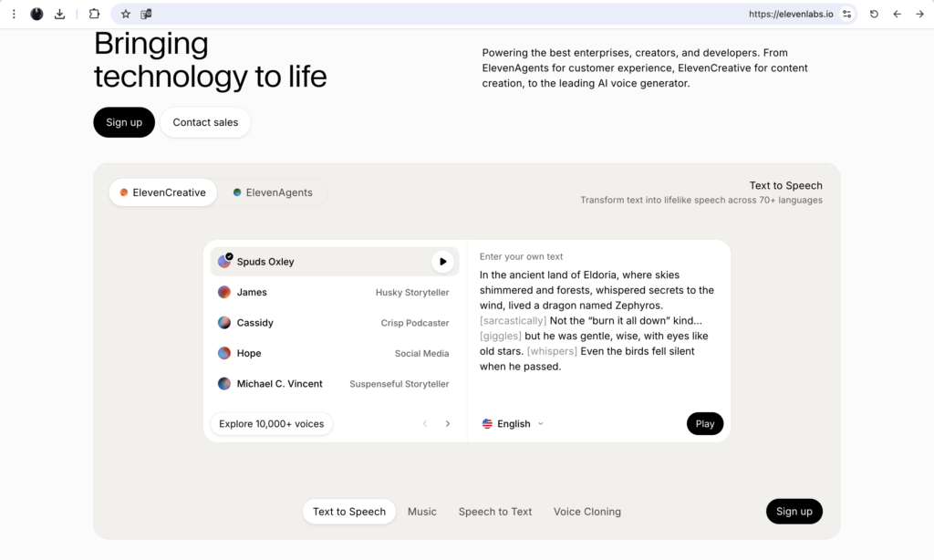Bookmark this page with the star icon
The height and width of the screenshot is (560, 934).
point(126,14)
